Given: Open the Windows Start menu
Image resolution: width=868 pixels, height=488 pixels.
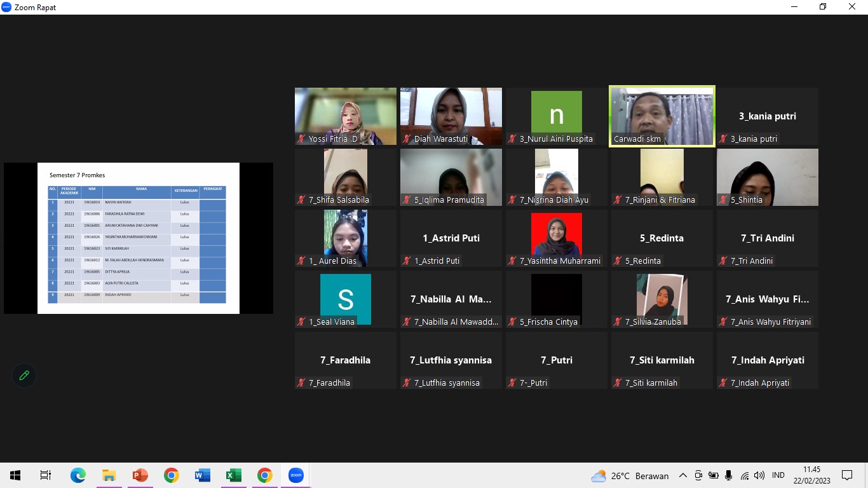Looking at the screenshot, I should (15, 475).
